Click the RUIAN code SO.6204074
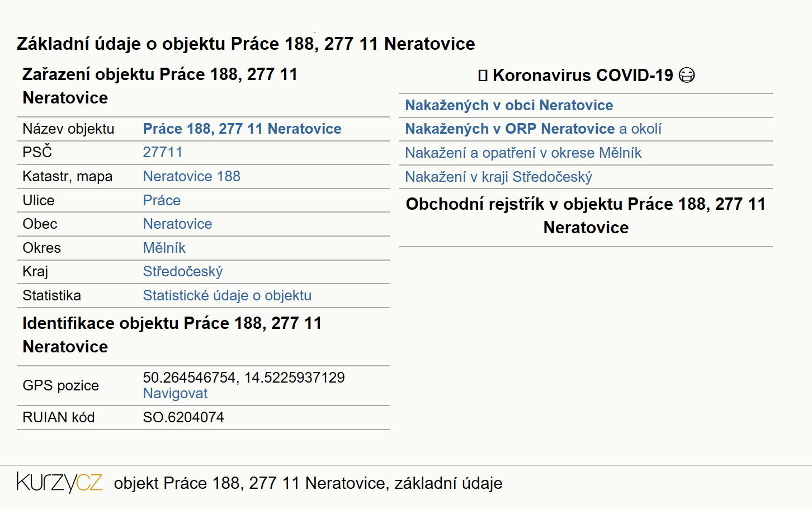This screenshot has height=509, width=812. [x=183, y=417]
